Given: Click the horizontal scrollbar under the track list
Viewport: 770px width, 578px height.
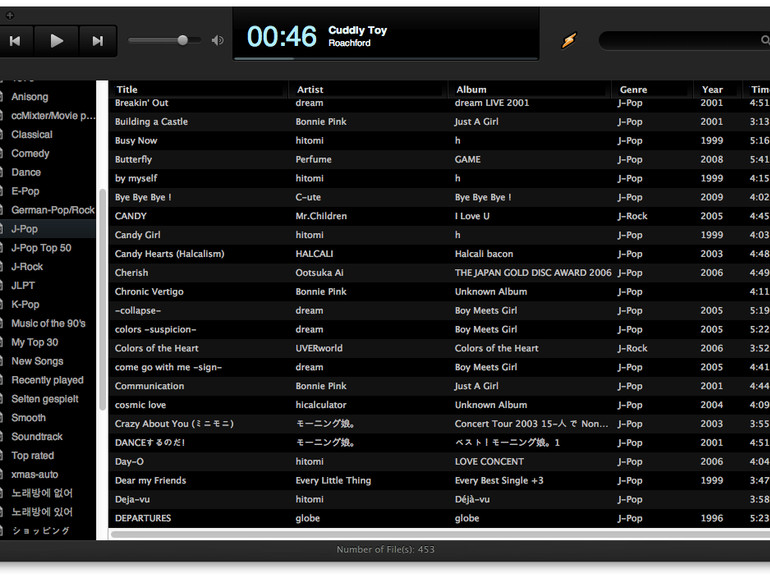Looking at the screenshot, I should [440, 534].
